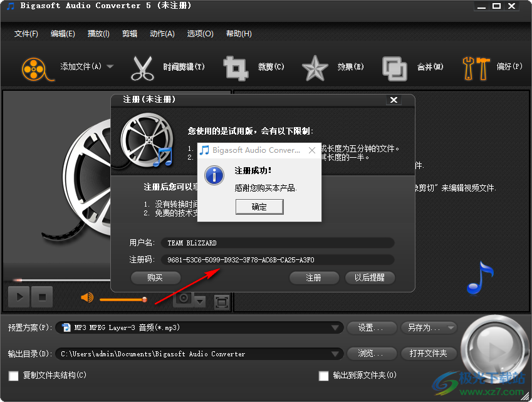This screenshot has width=532, height=402.
Task: Select the Crop tool icon
Action: point(236,68)
